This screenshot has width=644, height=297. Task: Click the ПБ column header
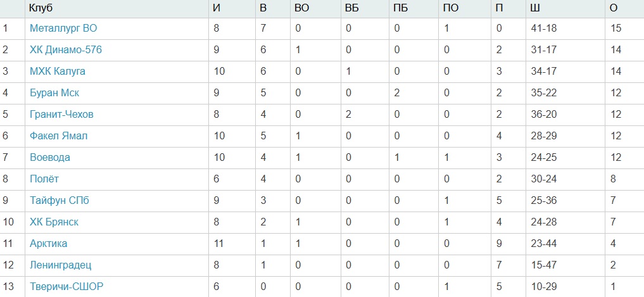pyautogui.click(x=400, y=9)
